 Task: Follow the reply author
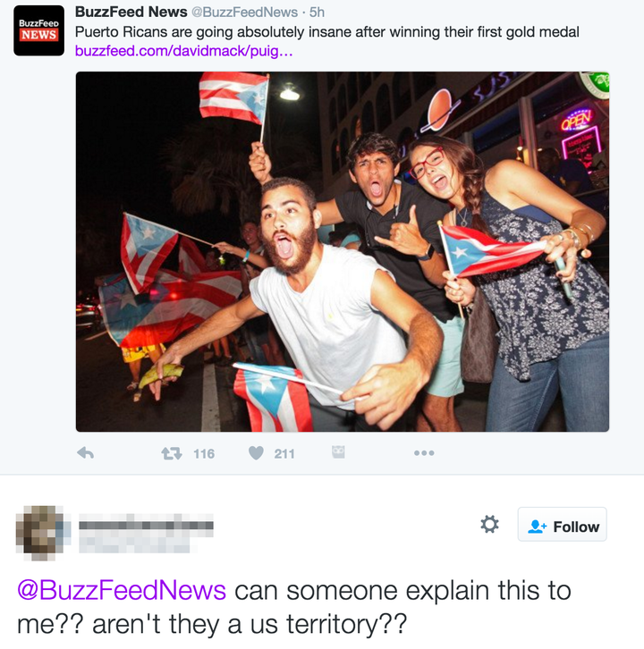pos(563,525)
